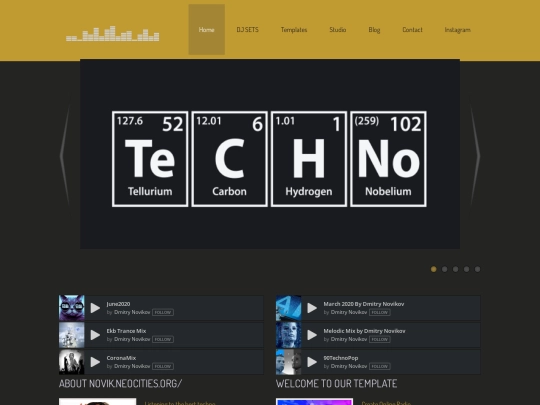Viewport: 540px width, 405px height.
Task: Click the June2020 cat cover thumbnail
Action: [72, 308]
